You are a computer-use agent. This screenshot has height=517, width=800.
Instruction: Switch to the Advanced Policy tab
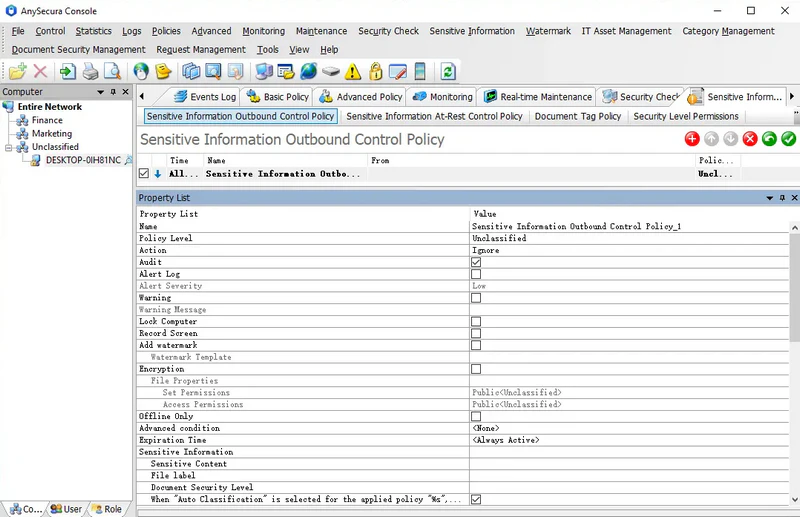coord(361,96)
